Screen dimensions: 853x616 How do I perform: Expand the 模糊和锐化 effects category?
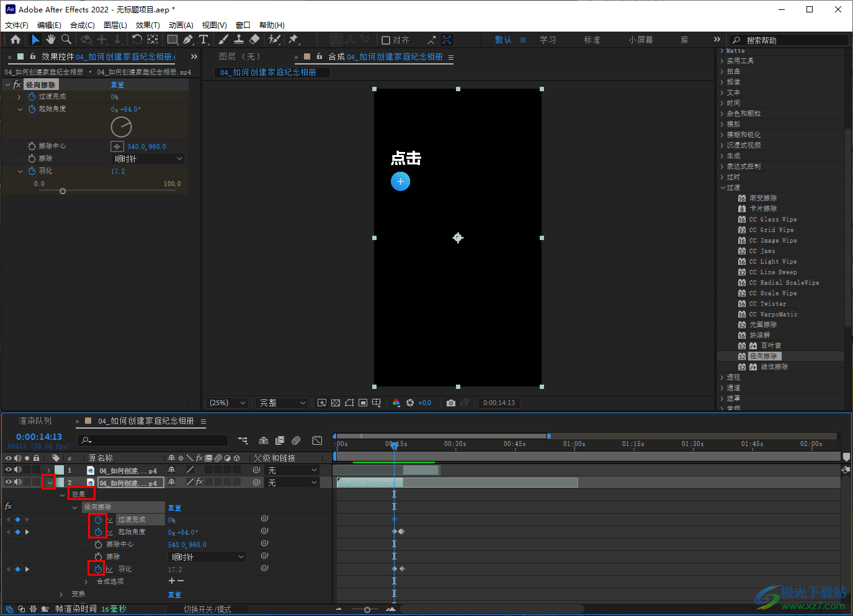(x=722, y=135)
